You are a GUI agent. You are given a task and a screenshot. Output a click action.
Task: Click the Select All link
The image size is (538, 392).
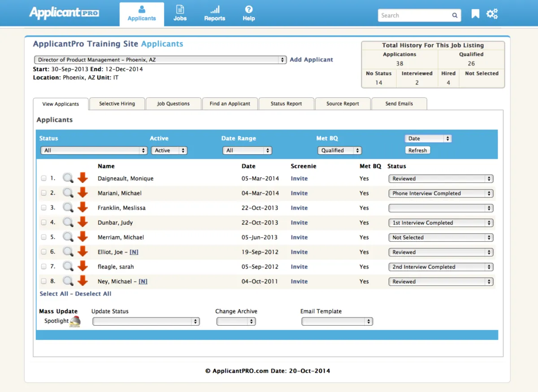(54, 294)
